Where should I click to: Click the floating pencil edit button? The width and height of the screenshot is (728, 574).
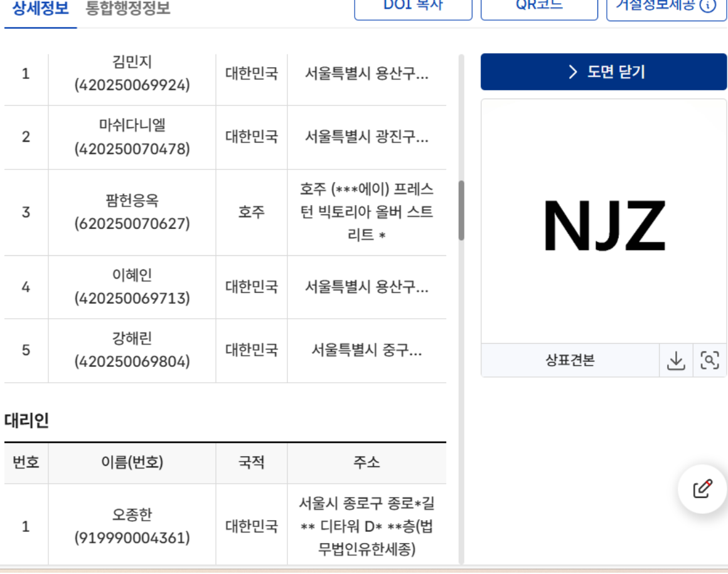pos(702,489)
